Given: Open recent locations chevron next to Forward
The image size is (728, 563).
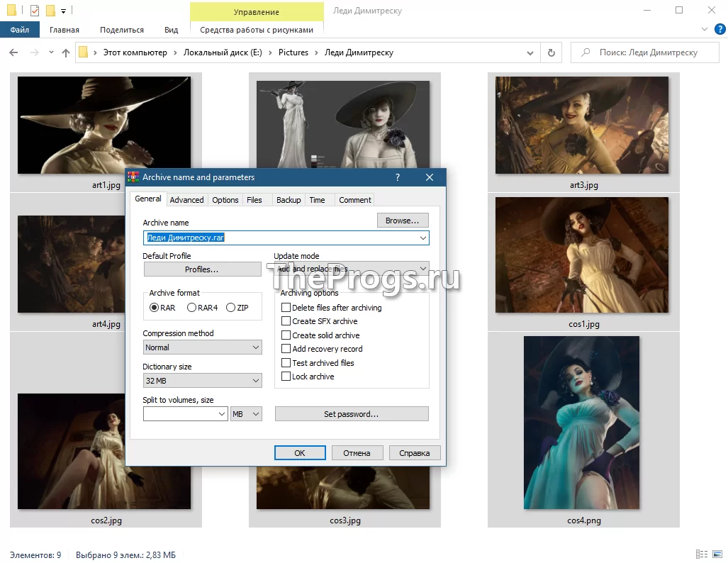Looking at the screenshot, I should tap(51, 52).
